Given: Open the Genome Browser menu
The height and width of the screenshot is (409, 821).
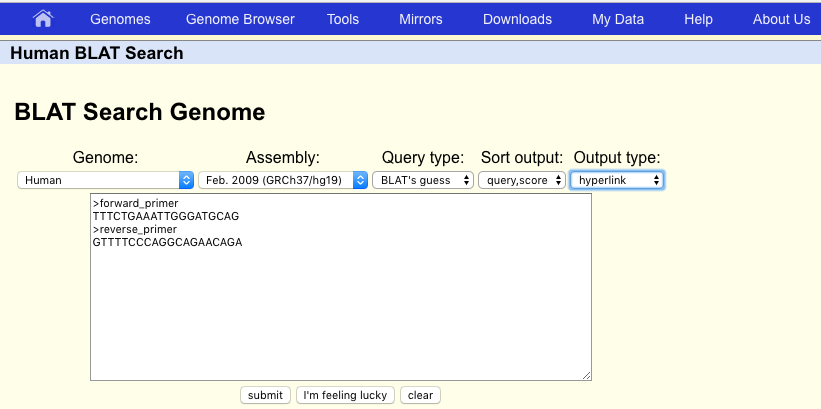Looking at the screenshot, I should (x=240, y=19).
